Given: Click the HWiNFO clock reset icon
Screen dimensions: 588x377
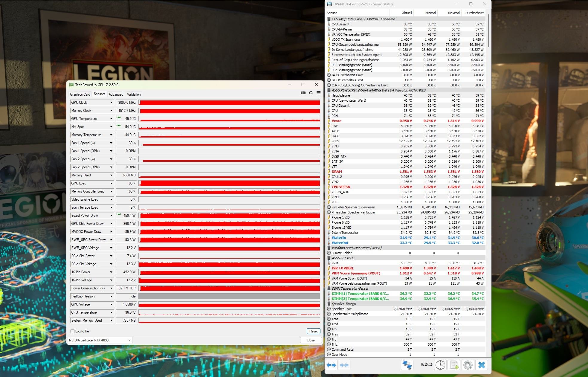Looking at the screenshot, I should (x=440, y=365).
